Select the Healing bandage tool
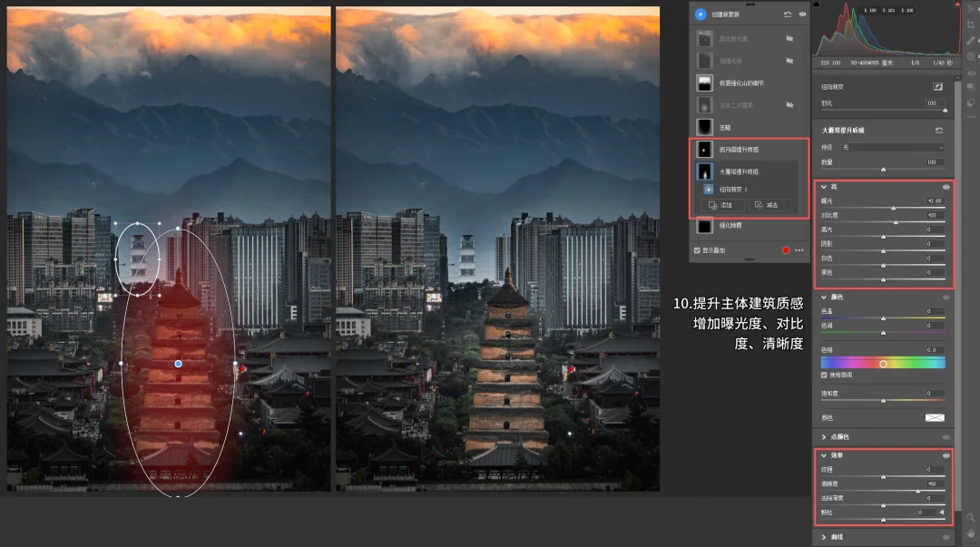 pyautogui.click(x=971, y=41)
